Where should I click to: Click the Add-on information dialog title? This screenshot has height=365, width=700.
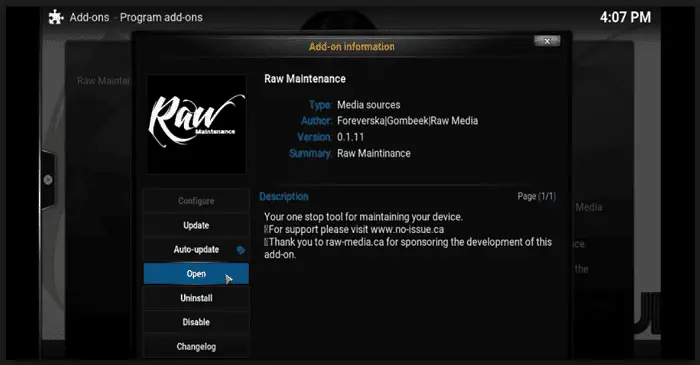[352, 46]
